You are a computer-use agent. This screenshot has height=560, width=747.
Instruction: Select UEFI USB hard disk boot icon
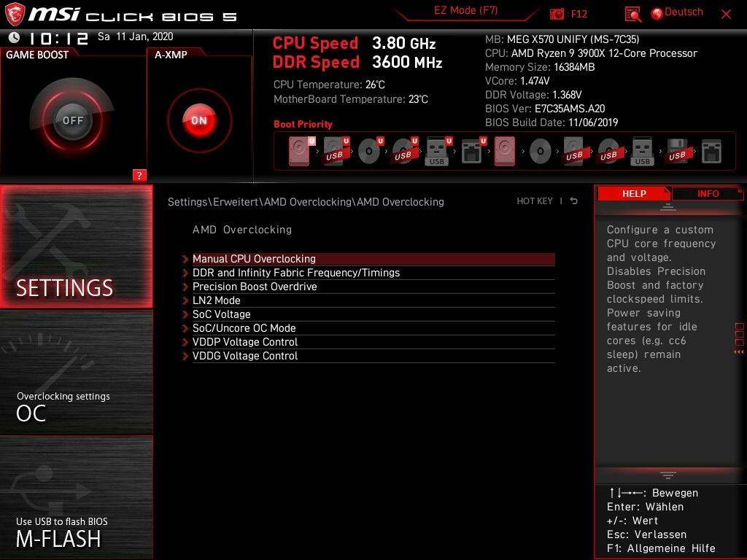coord(336,151)
